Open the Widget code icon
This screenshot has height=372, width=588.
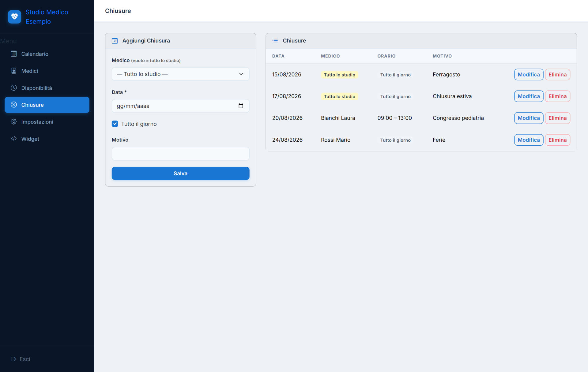(14, 139)
